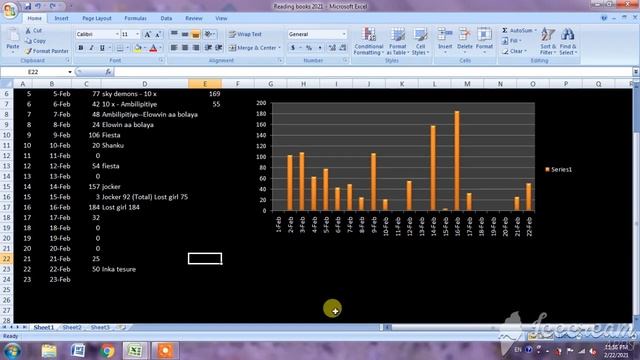This screenshot has height=360, width=640.
Task: Click Increase Decimal
Action: coord(332,48)
